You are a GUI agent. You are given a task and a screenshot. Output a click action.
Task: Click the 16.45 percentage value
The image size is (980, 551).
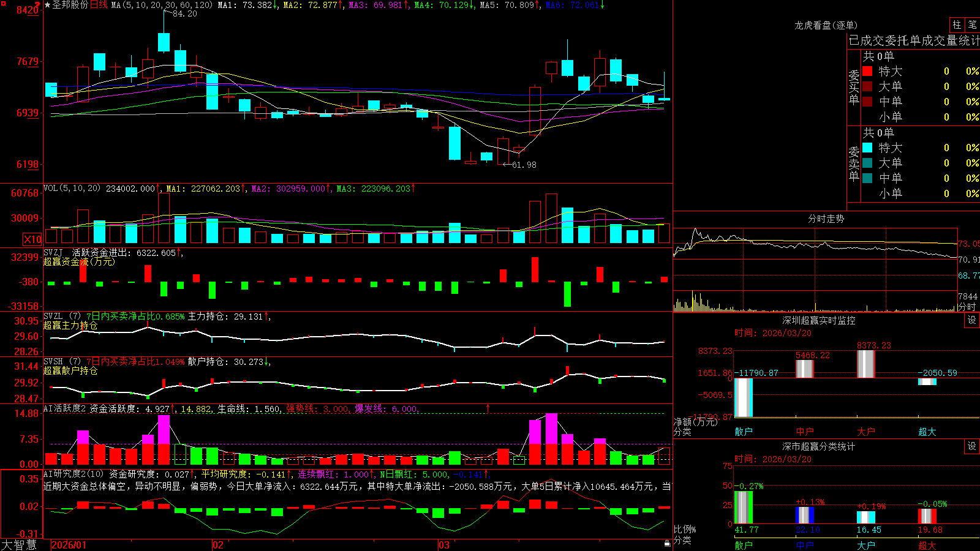pyautogui.click(x=869, y=530)
